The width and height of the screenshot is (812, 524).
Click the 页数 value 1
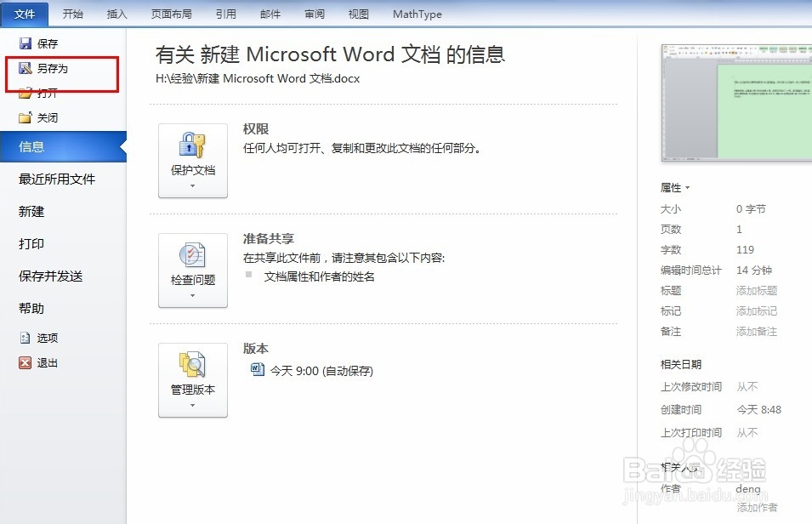(740, 229)
